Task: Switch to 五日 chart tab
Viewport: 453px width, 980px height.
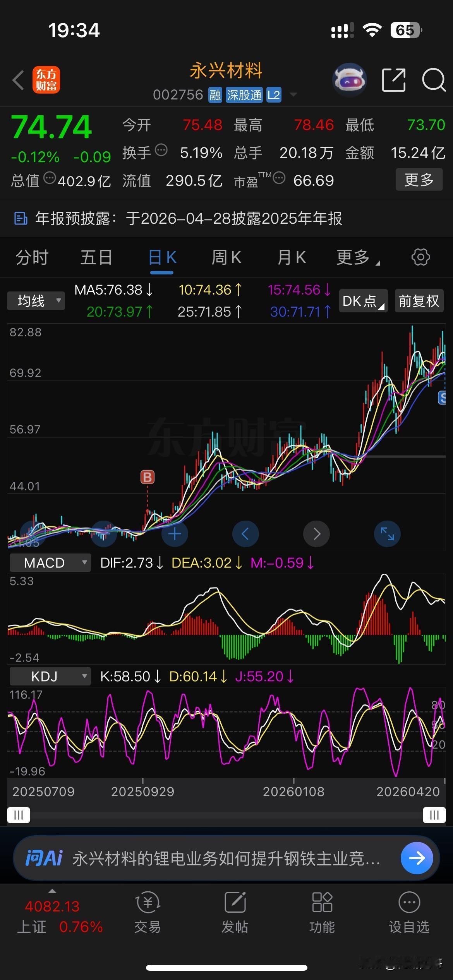Action: click(96, 257)
